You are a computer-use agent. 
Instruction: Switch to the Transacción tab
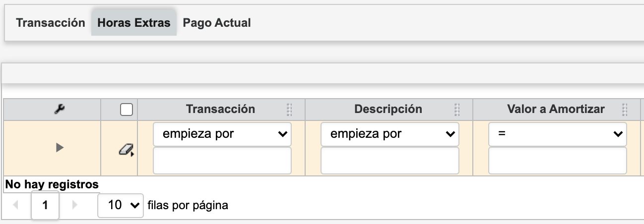point(51,23)
